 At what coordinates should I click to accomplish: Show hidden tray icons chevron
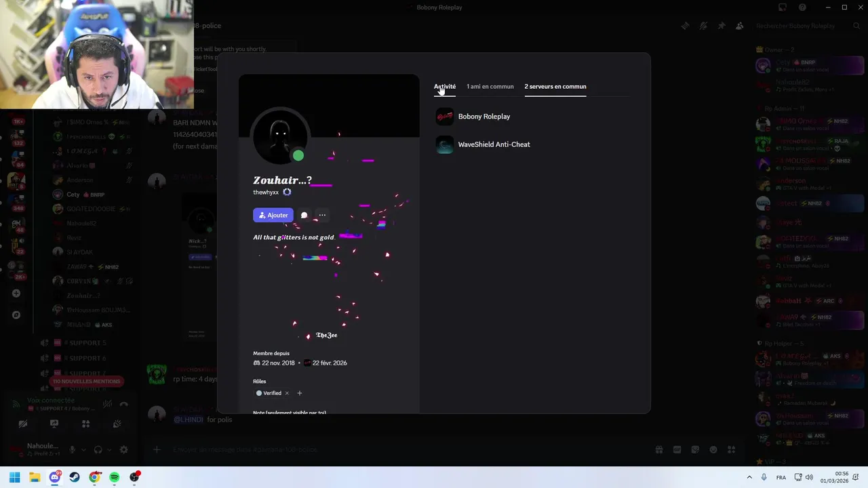click(749, 477)
